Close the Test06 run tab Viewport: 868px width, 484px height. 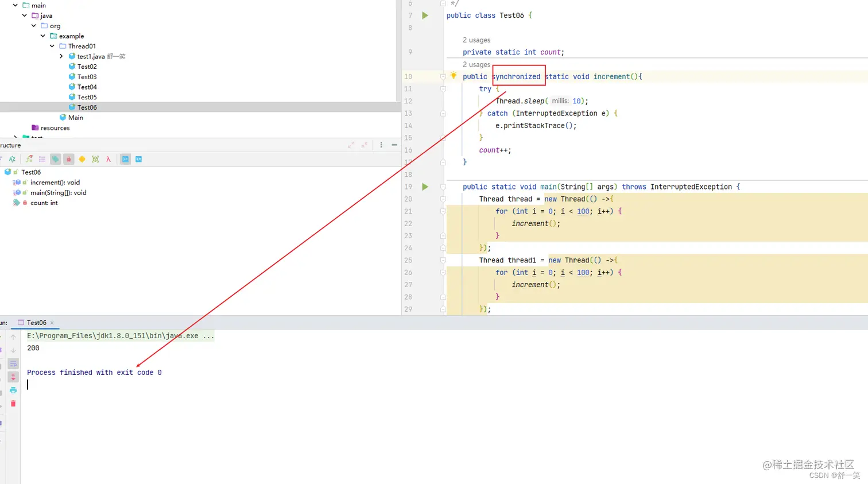click(x=52, y=323)
